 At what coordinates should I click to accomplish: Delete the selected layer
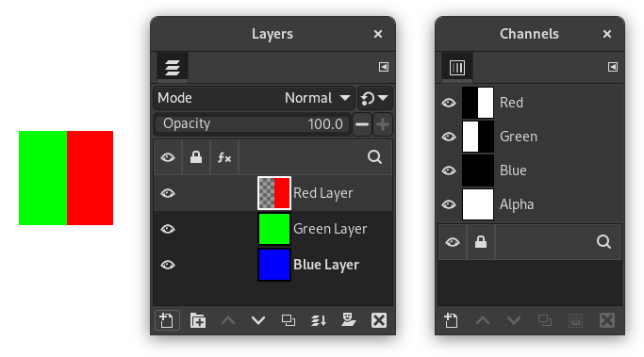click(379, 320)
